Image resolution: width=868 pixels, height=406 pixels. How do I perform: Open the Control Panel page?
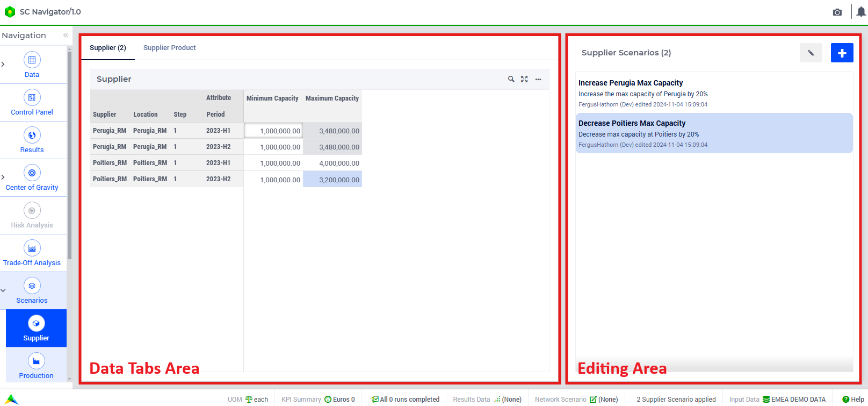pyautogui.click(x=32, y=103)
